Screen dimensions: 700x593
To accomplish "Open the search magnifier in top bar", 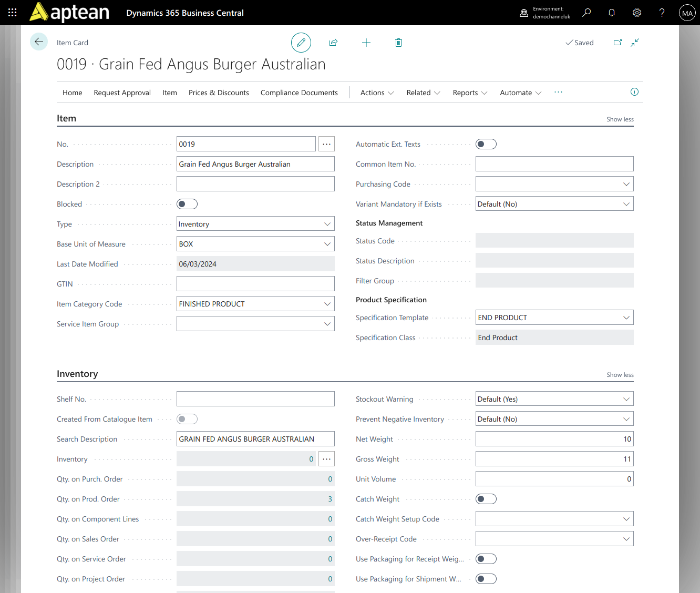I will [x=586, y=13].
